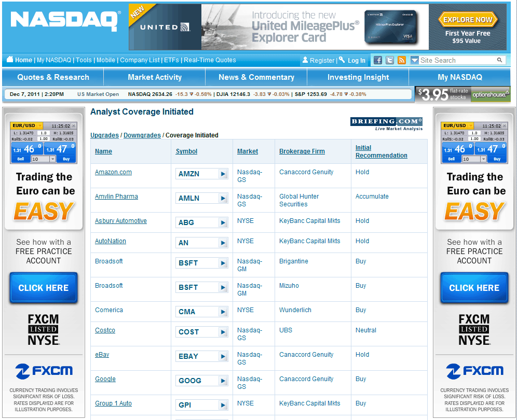Image resolution: width=517 pixels, height=420 pixels.
Task: Click arrow button next to AN symbol
Action: click(223, 243)
